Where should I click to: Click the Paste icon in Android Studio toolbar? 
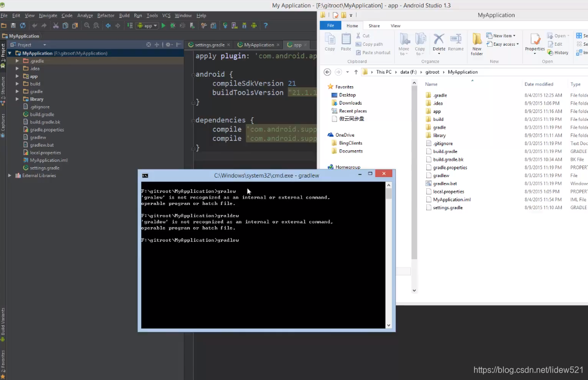75,26
